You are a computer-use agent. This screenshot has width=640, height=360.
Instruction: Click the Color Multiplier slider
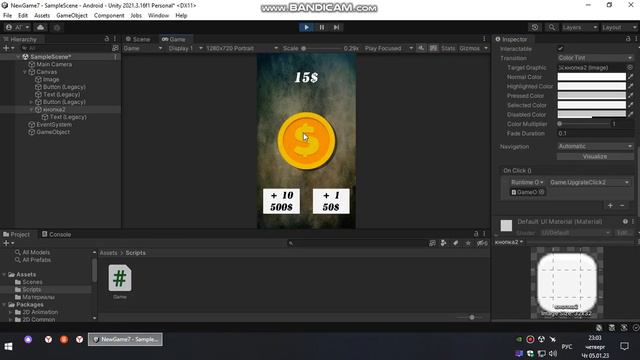583,124
